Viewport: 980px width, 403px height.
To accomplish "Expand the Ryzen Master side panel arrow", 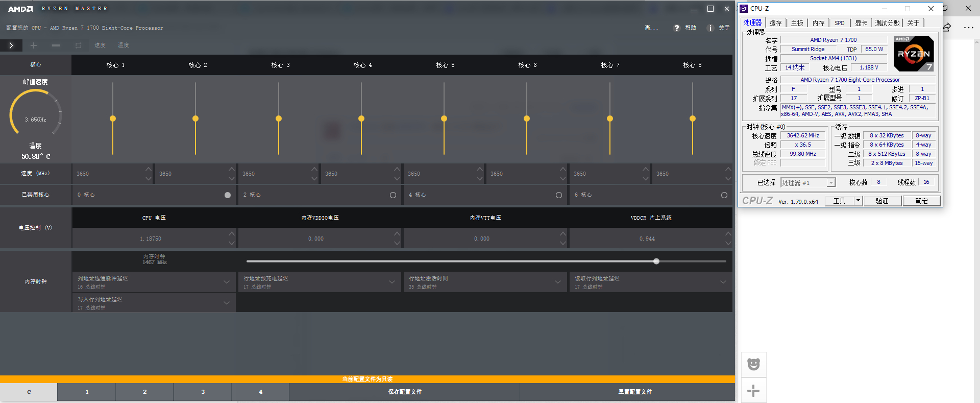I will [x=11, y=45].
